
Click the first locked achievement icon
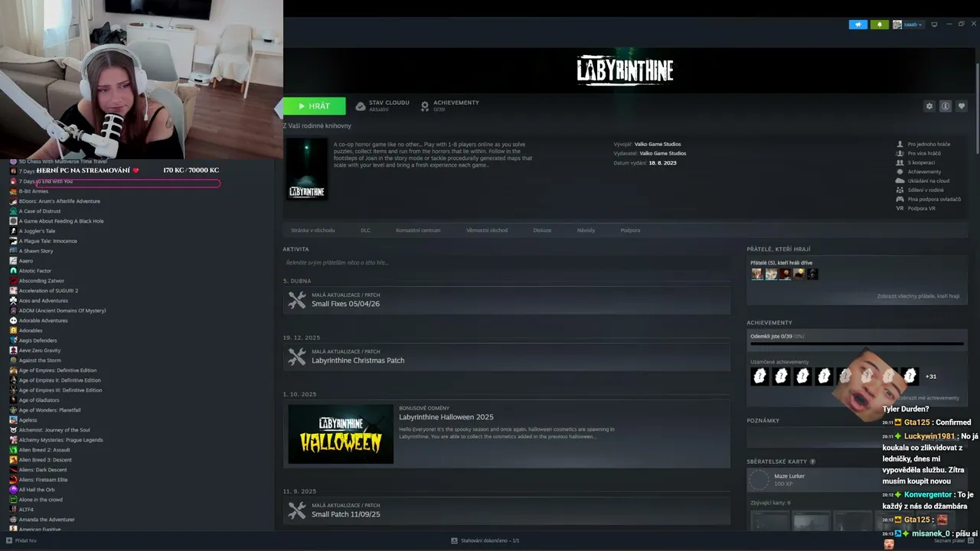759,376
